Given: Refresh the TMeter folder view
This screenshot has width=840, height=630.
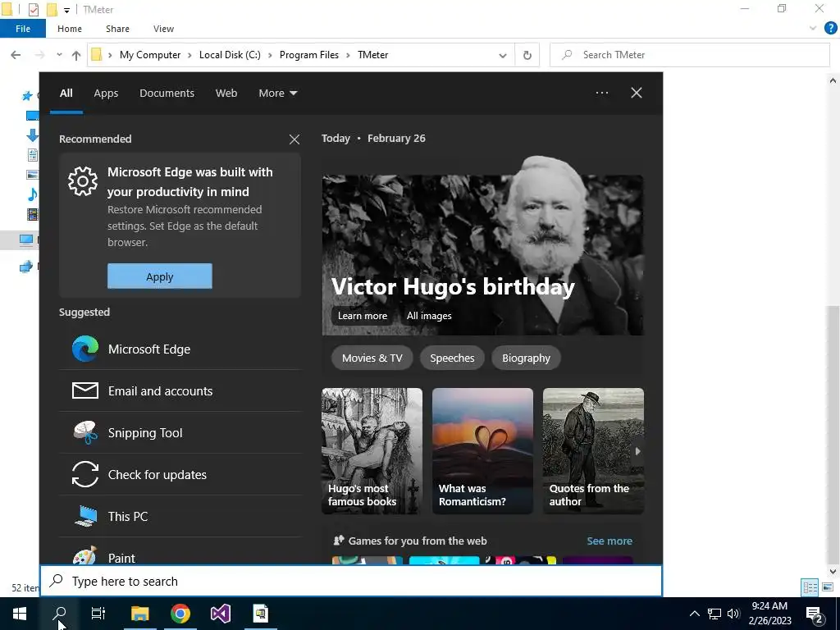Looking at the screenshot, I should tap(527, 55).
